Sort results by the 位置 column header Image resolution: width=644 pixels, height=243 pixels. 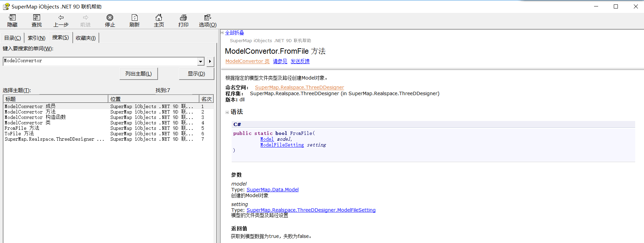[x=154, y=99]
